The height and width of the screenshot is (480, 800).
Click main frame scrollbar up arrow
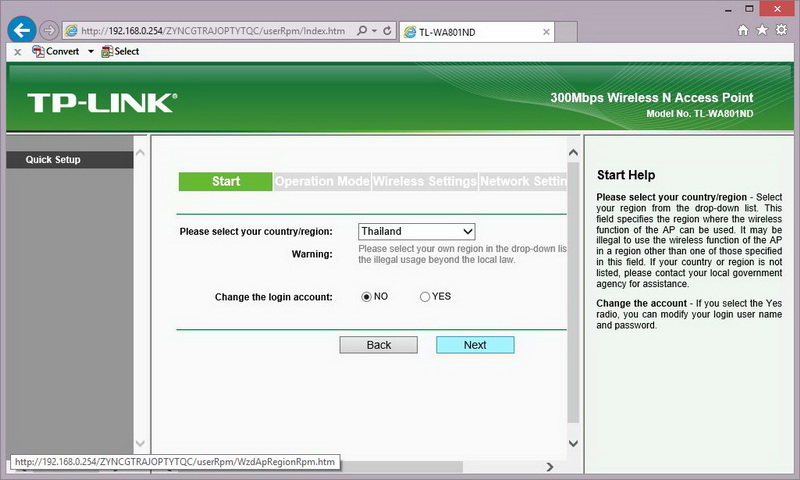573,153
